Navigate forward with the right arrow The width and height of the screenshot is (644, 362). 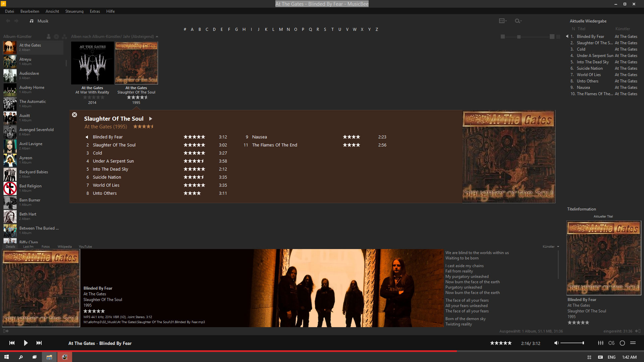coord(16,21)
